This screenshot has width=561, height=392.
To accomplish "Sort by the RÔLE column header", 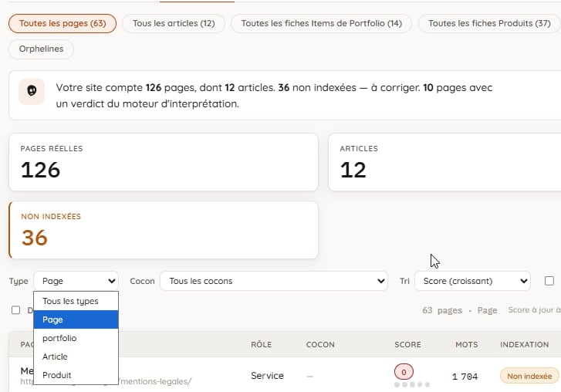I will tap(261, 345).
